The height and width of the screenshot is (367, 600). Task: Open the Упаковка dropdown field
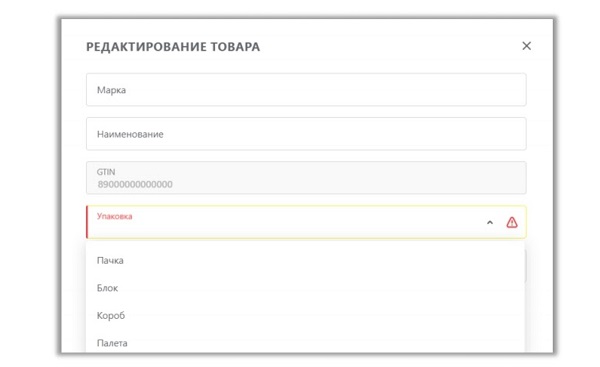point(306,222)
